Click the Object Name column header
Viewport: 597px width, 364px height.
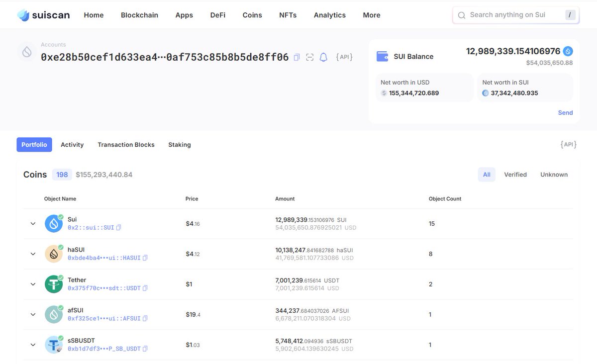pos(60,199)
